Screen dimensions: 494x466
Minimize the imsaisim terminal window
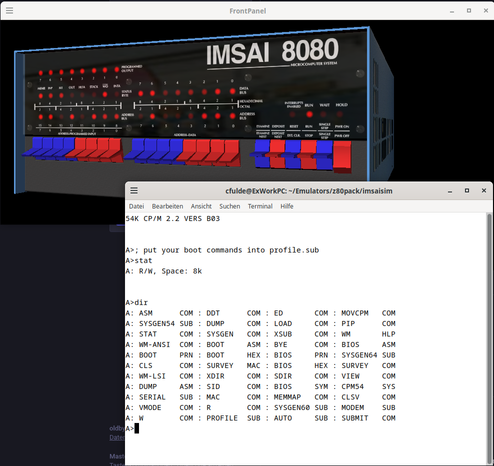450,191
